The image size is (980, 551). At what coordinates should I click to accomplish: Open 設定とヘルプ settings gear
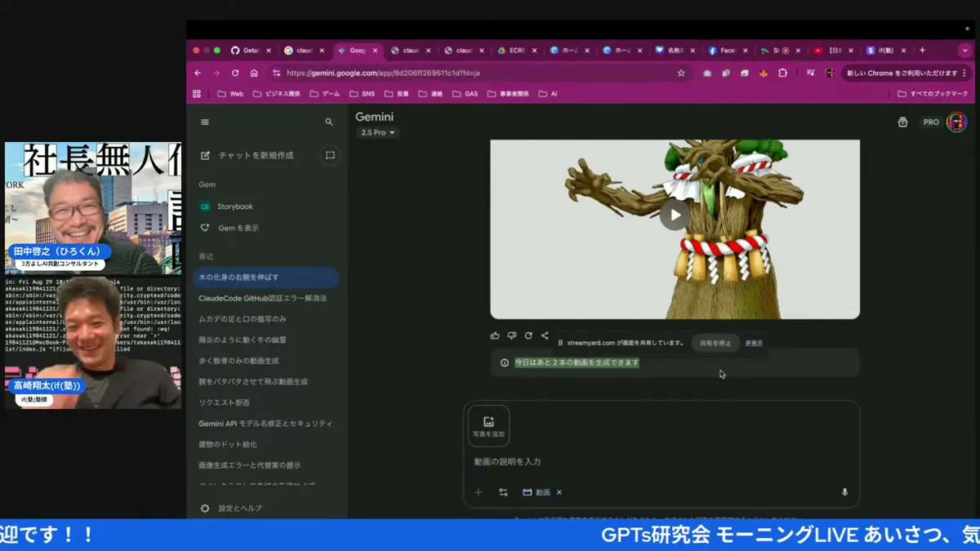tap(232, 509)
